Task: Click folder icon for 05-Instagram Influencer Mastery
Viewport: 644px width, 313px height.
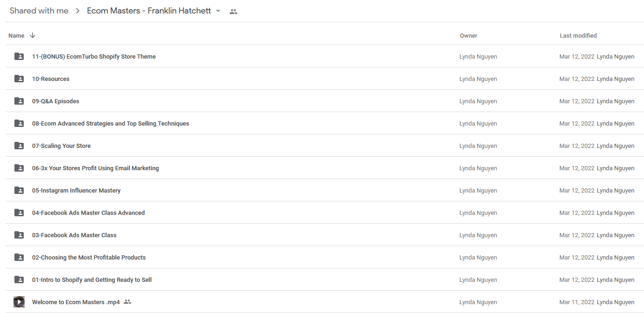Action: (x=19, y=190)
